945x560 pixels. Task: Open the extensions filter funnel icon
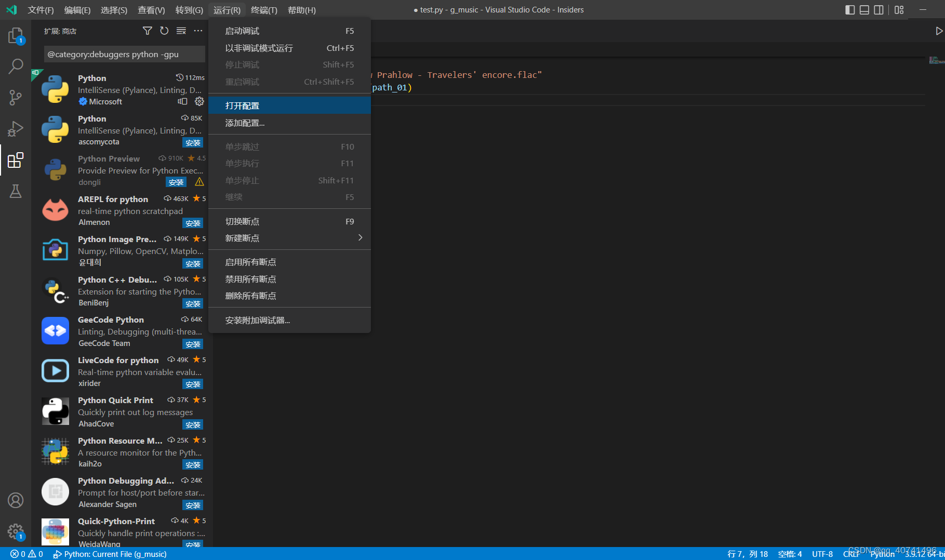coord(147,31)
